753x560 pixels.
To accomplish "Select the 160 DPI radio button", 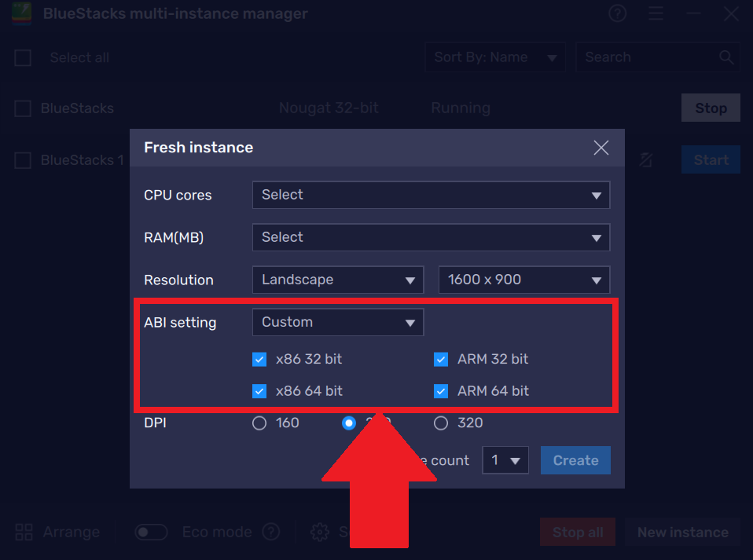I will [x=259, y=423].
